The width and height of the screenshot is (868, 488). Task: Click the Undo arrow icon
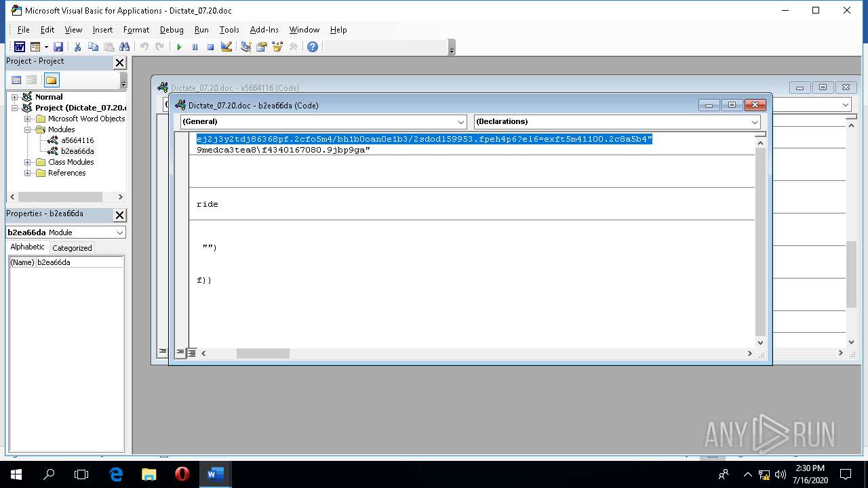pos(144,47)
